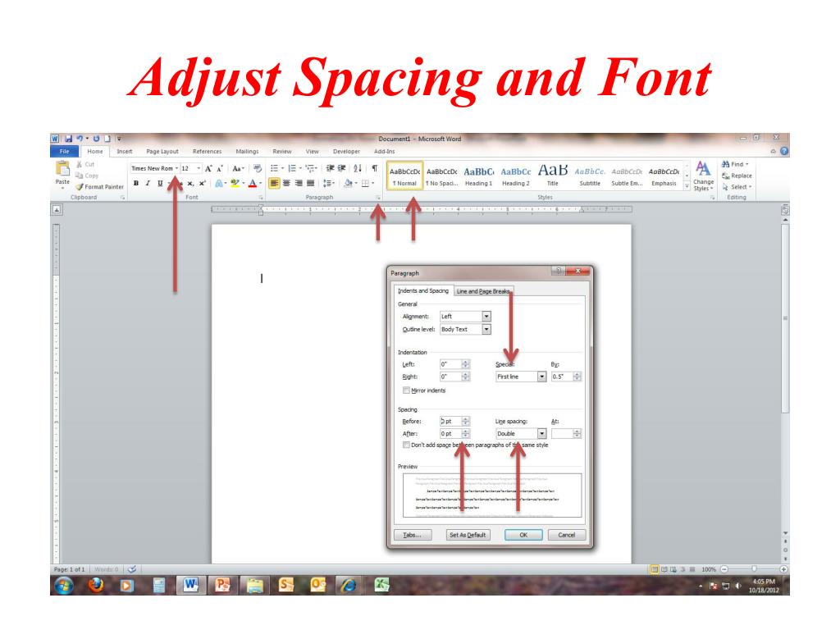Image resolution: width=840 pixels, height=630 pixels.
Task: Open the Paragraph dialog launcher icon
Action: click(378, 198)
